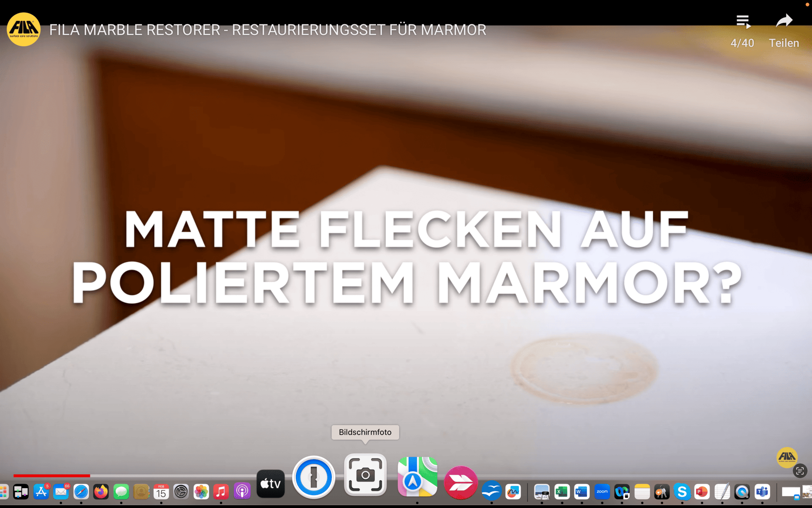This screenshot has height=508, width=812.
Task: Open Calendar showing Feb 15
Action: (161, 492)
